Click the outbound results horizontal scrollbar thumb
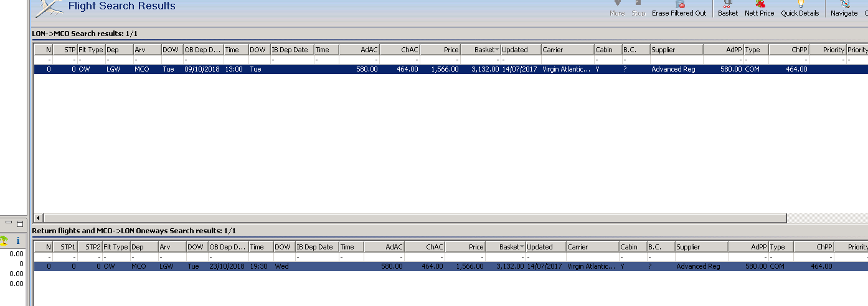Image resolution: width=868 pixels, height=306 pixels. (x=415, y=218)
